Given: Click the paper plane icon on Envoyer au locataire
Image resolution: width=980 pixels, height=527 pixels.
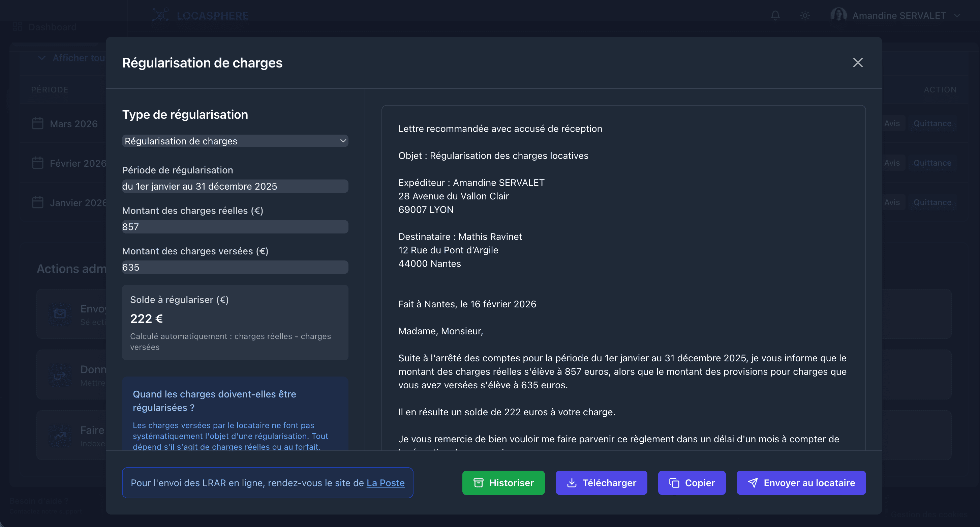Looking at the screenshot, I should [x=753, y=482].
